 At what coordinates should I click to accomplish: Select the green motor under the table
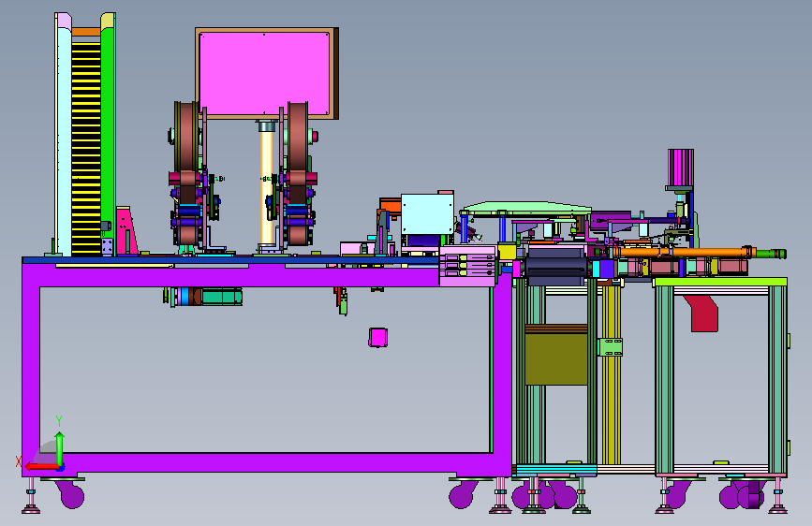222,297
